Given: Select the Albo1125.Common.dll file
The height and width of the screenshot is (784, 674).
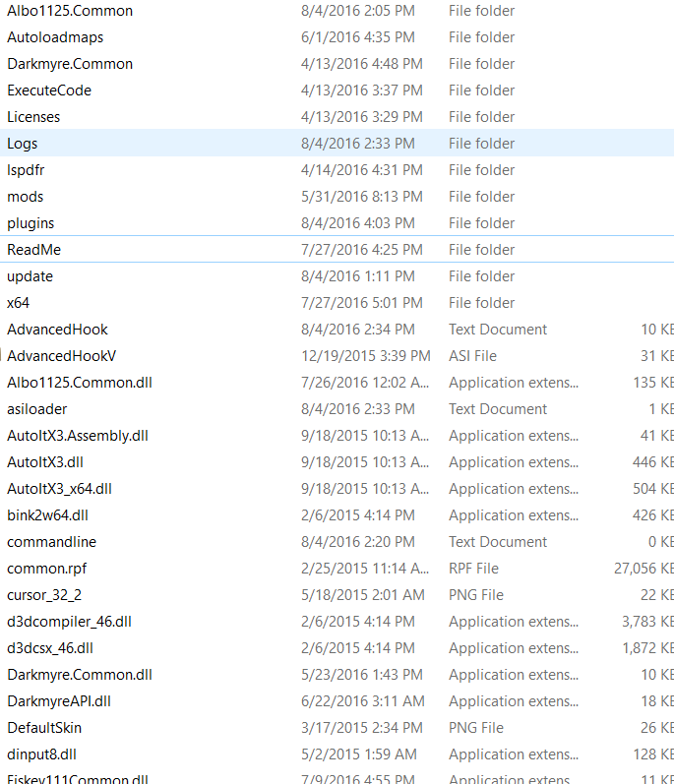Looking at the screenshot, I should pos(80,383).
